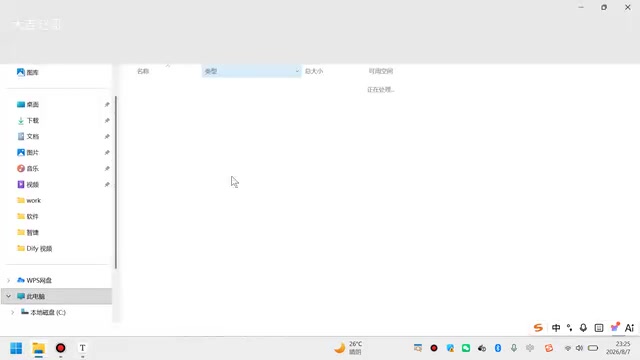Open the 音乐 music folder in the sidebar
Image resolution: width=640 pixels, height=360 pixels.
pos(28,168)
